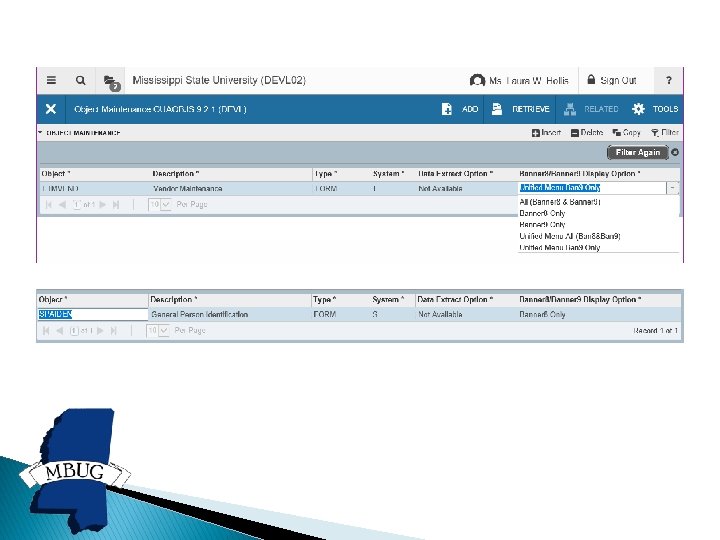Go to first page in lower grid
The width and height of the screenshot is (720, 540).
[46, 331]
